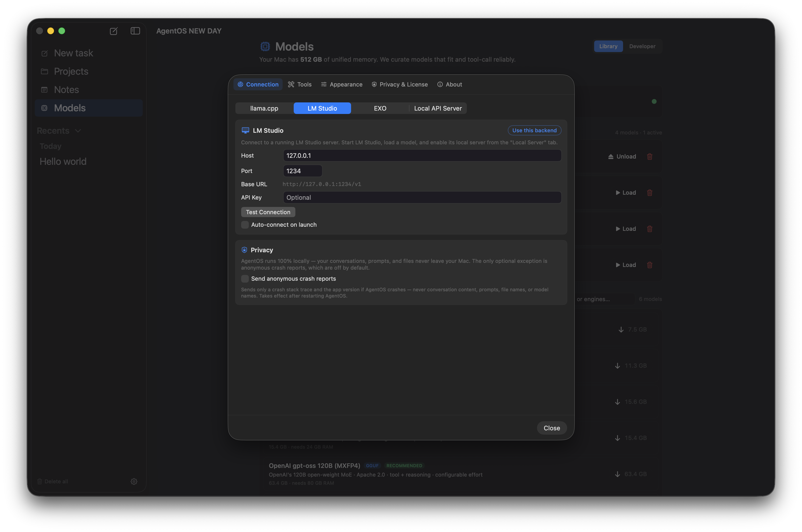Open New task in the sidebar

[x=89, y=53]
